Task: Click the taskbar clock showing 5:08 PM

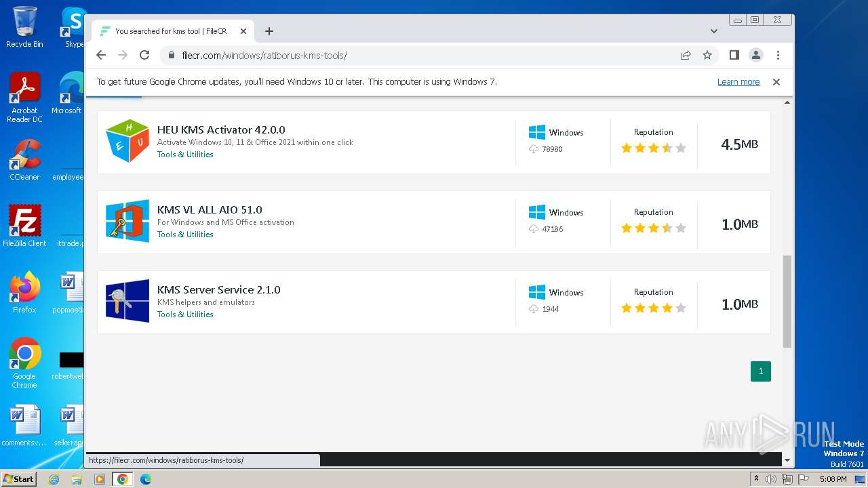Action: (833, 479)
